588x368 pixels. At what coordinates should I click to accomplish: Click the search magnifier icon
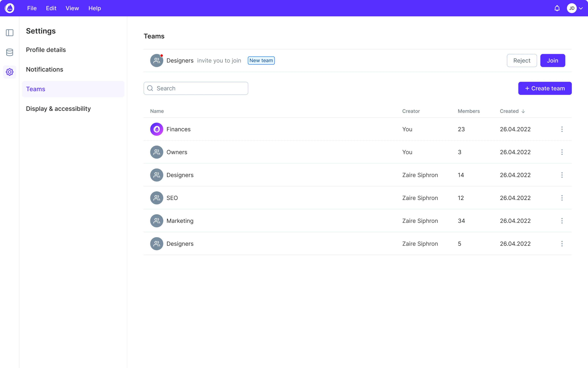click(x=150, y=88)
